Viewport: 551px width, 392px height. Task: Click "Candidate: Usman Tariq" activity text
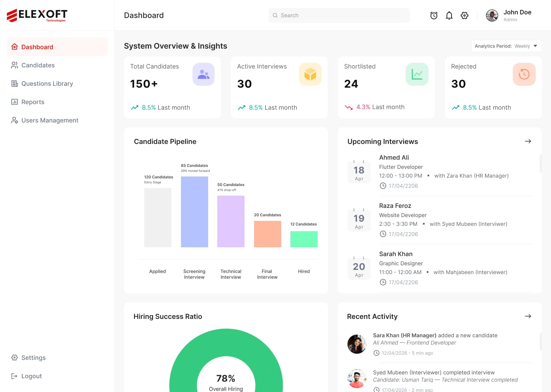click(403, 380)
